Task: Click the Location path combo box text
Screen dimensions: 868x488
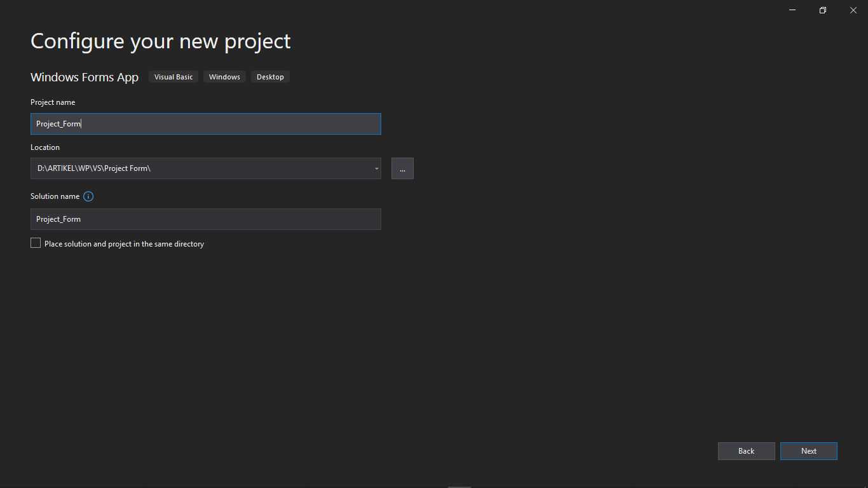Action: 94,168
